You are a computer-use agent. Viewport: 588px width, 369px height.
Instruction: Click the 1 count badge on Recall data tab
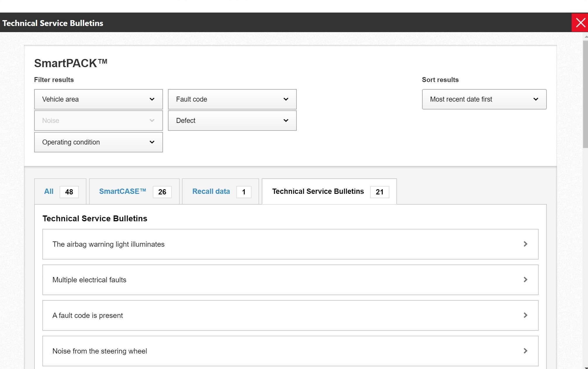pos(244,192)
